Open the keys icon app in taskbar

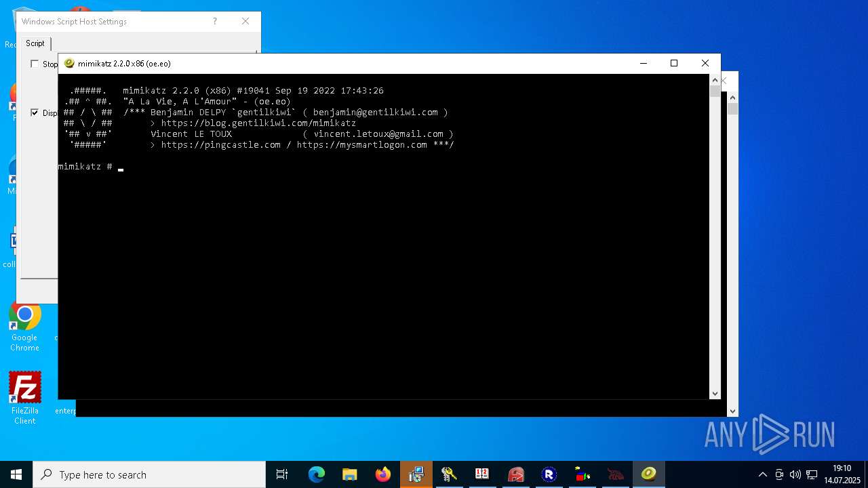[x=449, y=474]
